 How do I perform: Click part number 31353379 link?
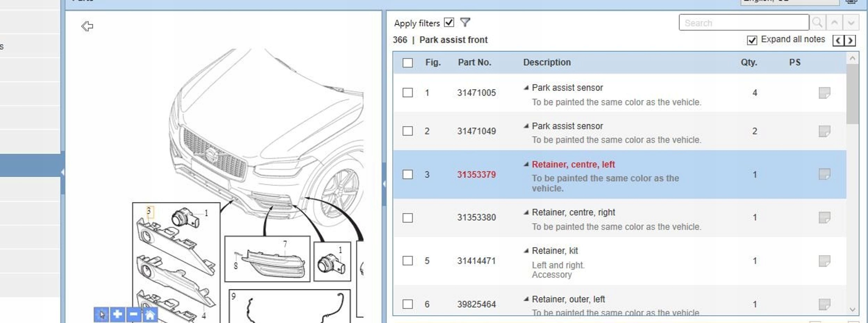(x=476, y=175)
